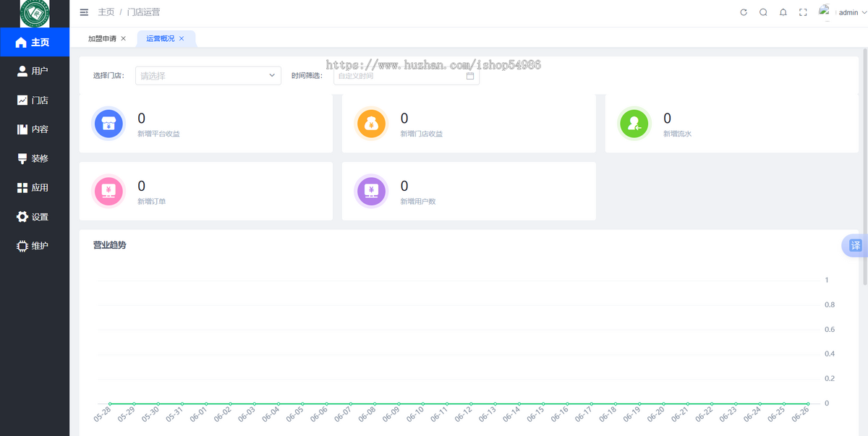Image resolution: width=868 pixels, height=436 pixels.
Task: Open search with the magnifier icon
Action: (763, 12)
